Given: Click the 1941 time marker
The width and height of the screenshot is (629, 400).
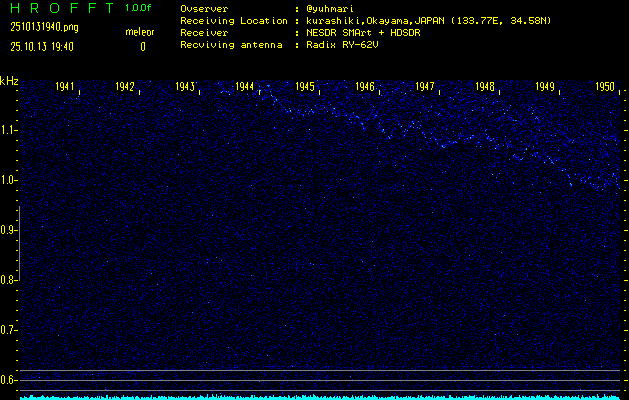Looking at the screenshot, I should [65, 88].
